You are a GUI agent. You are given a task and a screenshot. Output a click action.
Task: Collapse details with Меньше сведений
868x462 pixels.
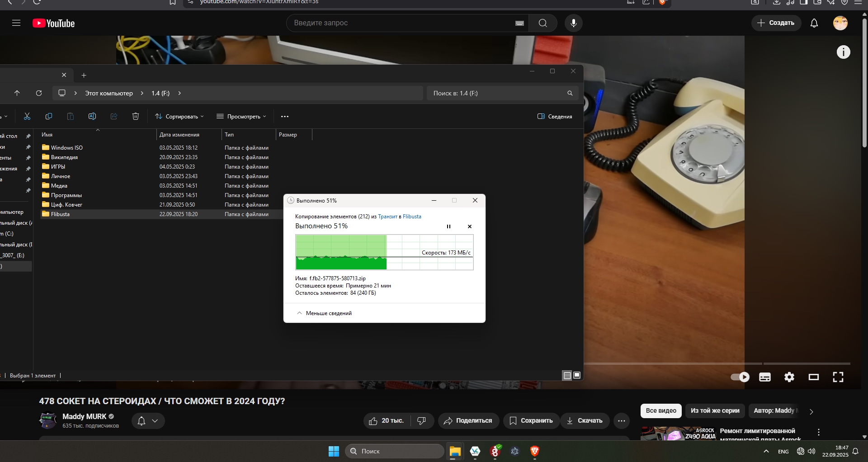click(x=324, y=313)
